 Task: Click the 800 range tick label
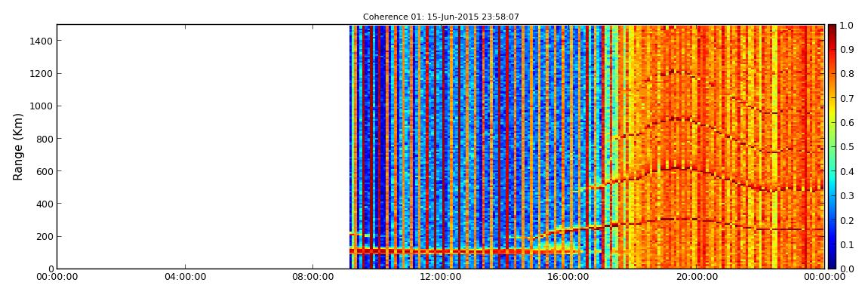pos(44,139)
